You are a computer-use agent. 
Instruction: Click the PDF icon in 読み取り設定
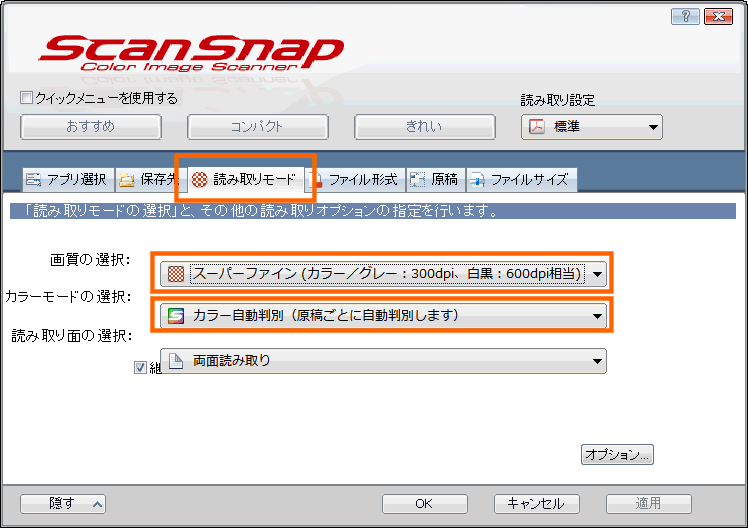point(536,127)
